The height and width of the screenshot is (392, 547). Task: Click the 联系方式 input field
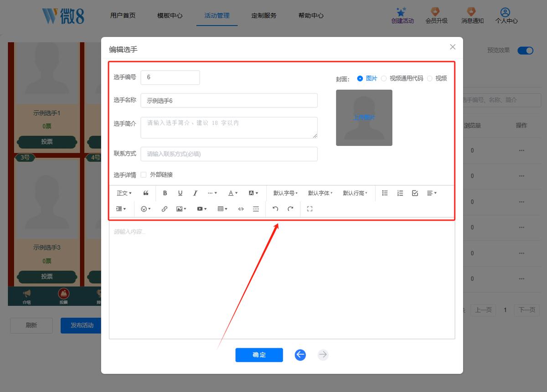click(x=229, y=154)
